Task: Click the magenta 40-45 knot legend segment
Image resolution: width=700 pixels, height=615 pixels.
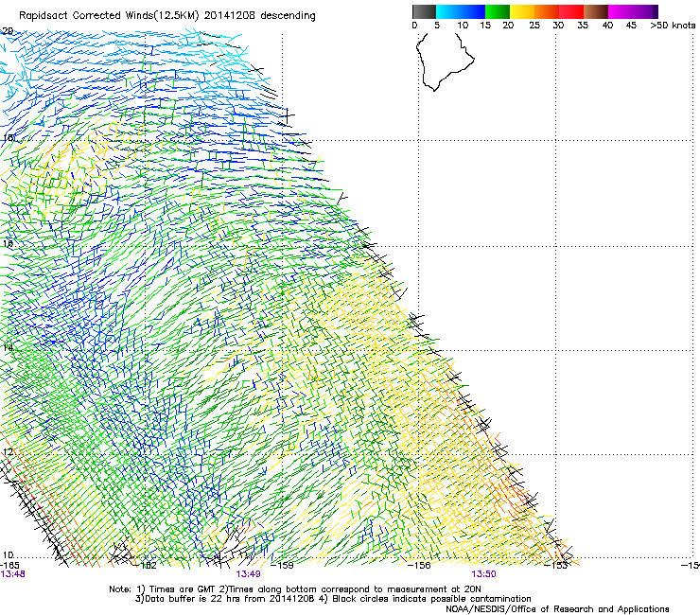Action: coord(621,11)
